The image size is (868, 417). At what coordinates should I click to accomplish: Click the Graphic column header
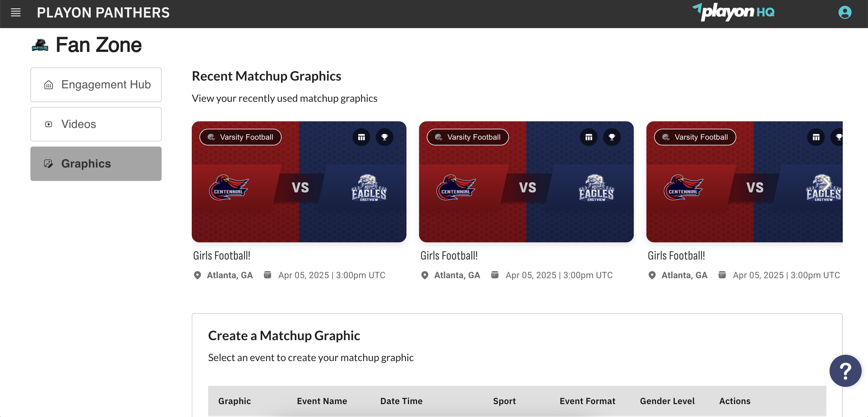pos(235,401)
